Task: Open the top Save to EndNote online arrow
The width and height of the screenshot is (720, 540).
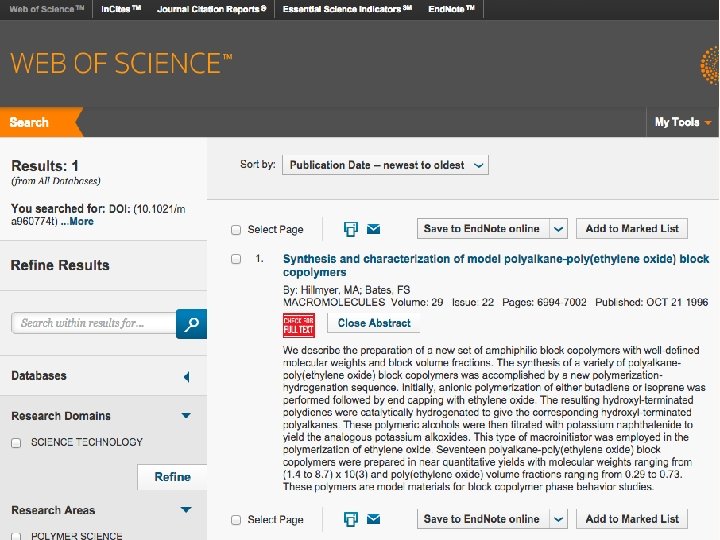Action: (558, 229)
